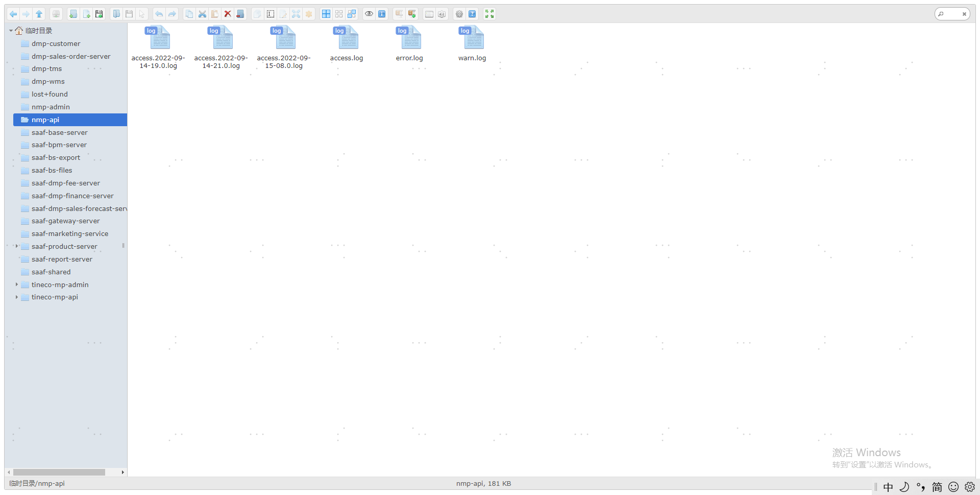Delete with the red X icon
Image resolution: width=980 pixels, height=495 pixels.
[x=228, y=14]
